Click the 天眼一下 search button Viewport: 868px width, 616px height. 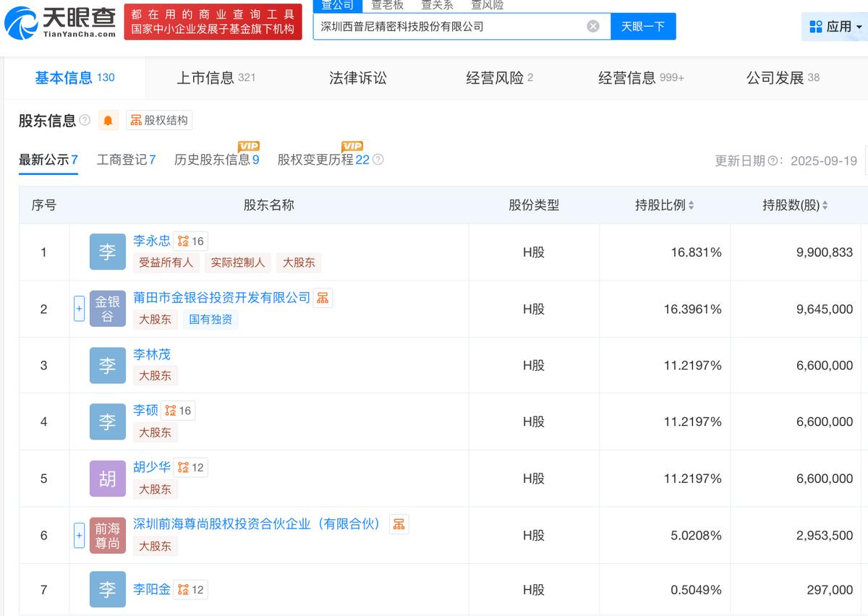click(642, 27)
